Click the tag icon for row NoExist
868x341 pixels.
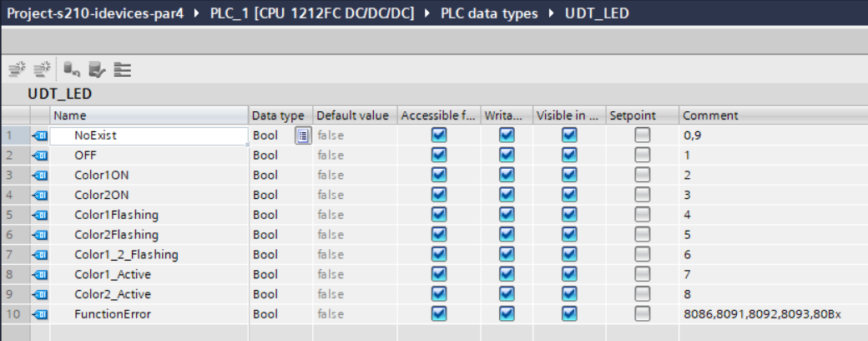click(x=40, y=135)
